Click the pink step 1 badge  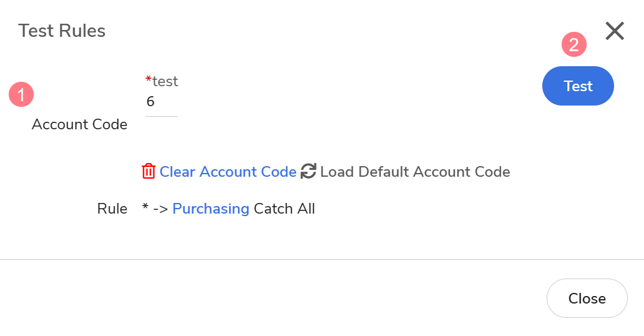21,95
